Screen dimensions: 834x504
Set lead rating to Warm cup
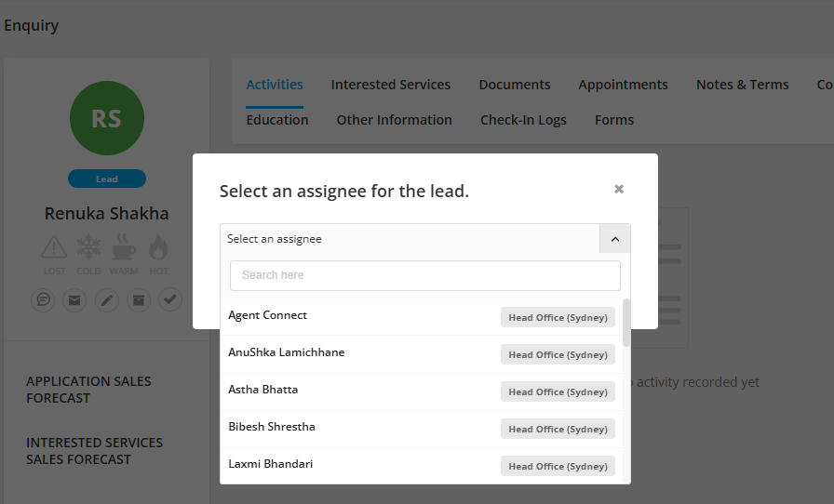pos(124,248)
